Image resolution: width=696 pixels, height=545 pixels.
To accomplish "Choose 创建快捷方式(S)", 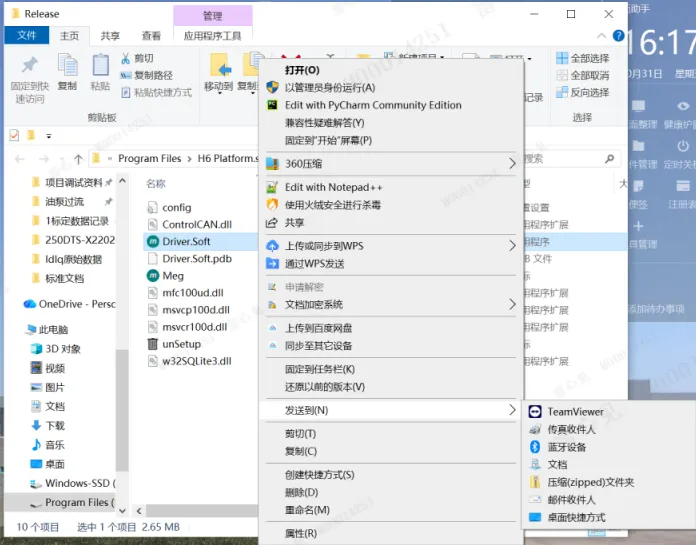I will pos(391,475).
